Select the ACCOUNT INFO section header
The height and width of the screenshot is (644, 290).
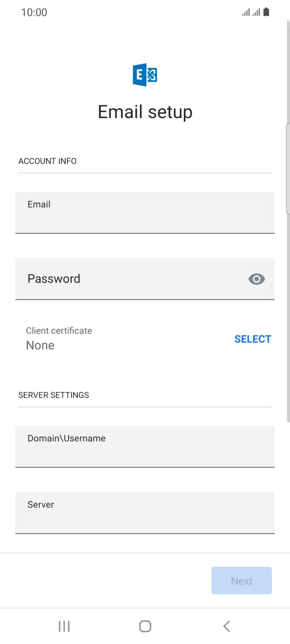click(47, 161)
